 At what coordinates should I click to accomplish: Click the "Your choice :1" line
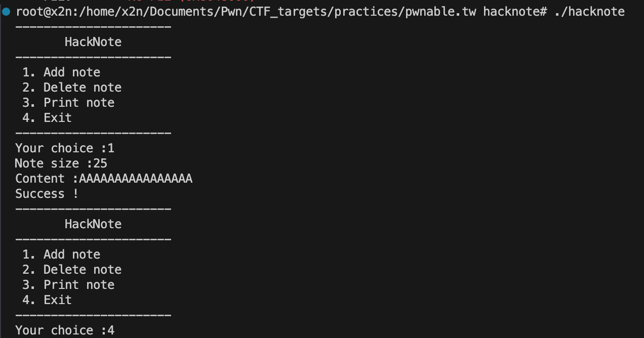click(65, 148)
